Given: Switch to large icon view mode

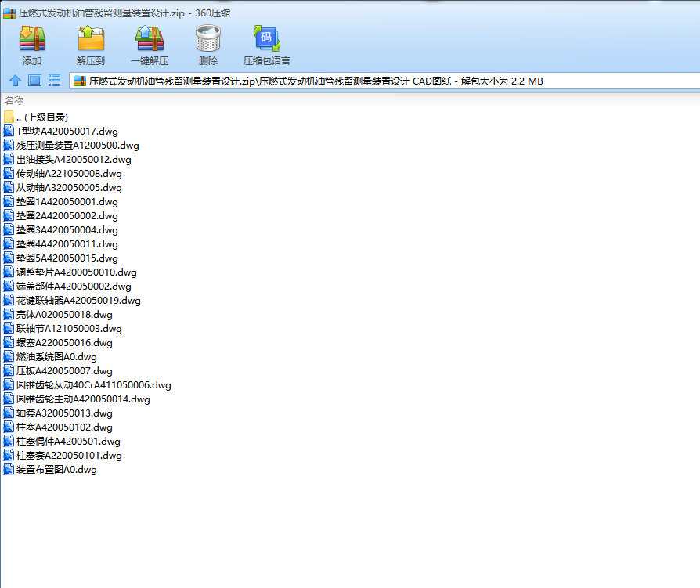Looking at the screenshot, I should [34, 81].
